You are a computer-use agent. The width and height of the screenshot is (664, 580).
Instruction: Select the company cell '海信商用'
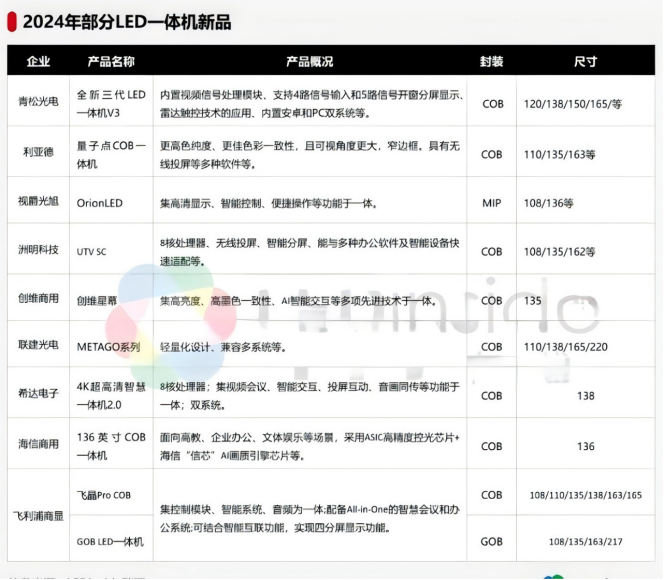[38, 444]
